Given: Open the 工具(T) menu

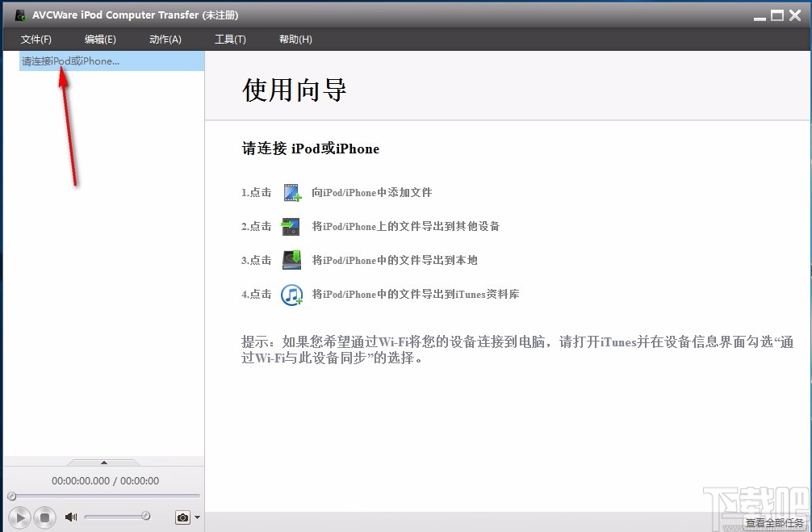Looking at the screenshot, I should 230,39.
